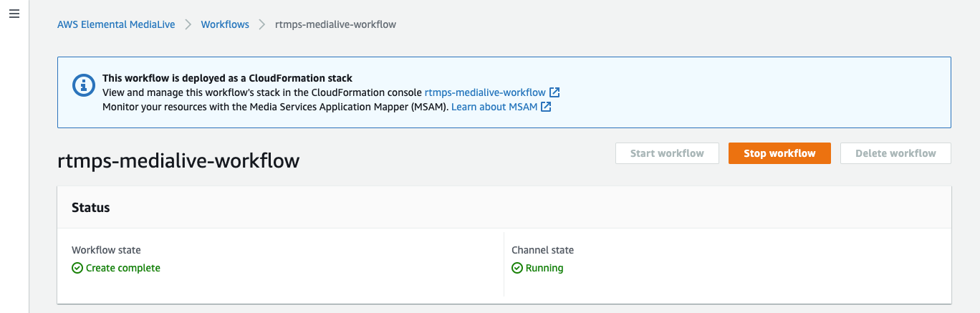Open the Learn about MSAM link
980x313 pixels.
tap(494, 107)
